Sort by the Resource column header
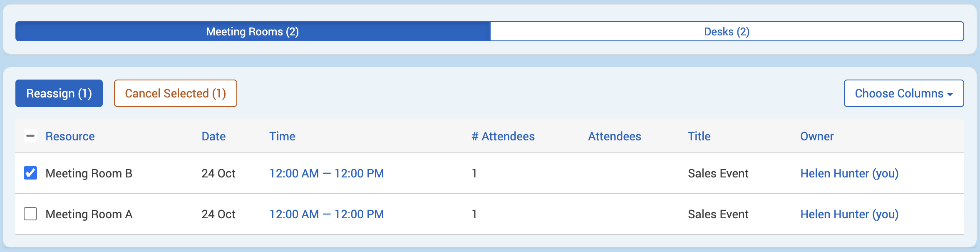Viewport: 980px width, 252px height. 70,136
